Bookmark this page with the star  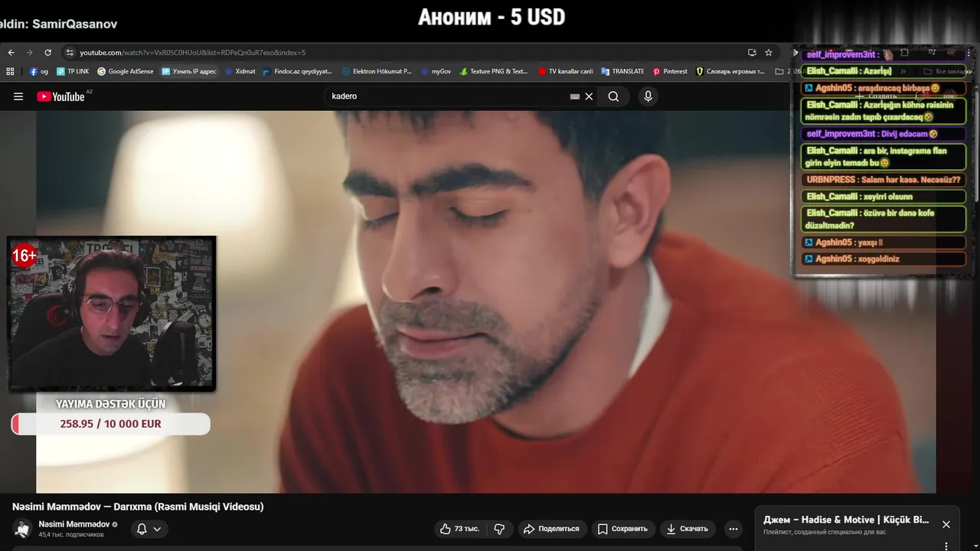[x=769, y=53]
